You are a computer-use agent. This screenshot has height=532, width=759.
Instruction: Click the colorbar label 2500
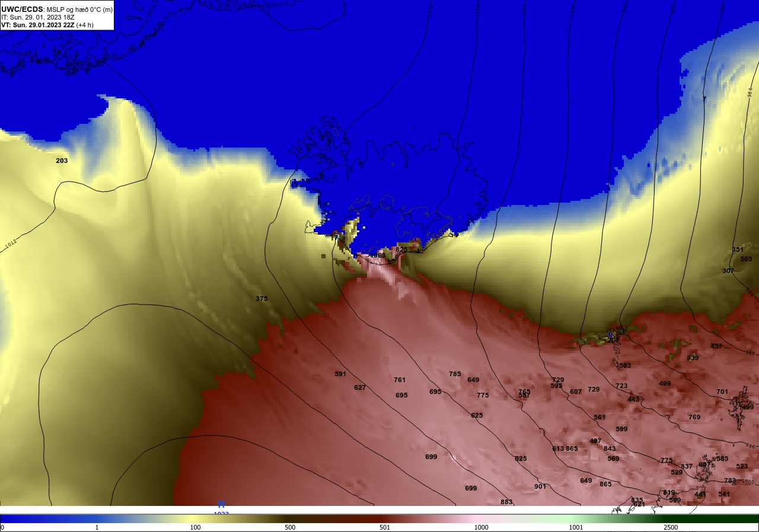[x=671, y=527]
